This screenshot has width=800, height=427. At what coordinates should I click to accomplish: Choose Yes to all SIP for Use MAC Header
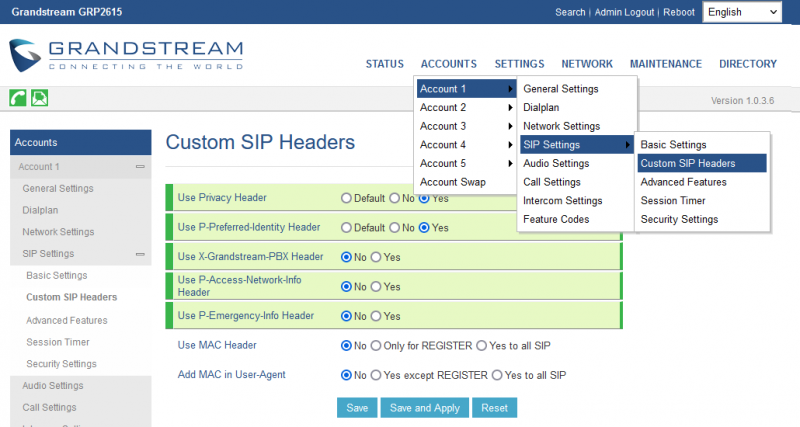(482, 346)
